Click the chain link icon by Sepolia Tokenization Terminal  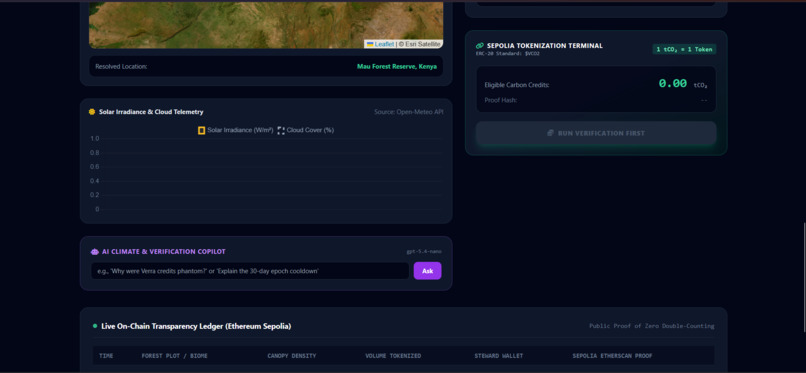[x=480, y=46]
